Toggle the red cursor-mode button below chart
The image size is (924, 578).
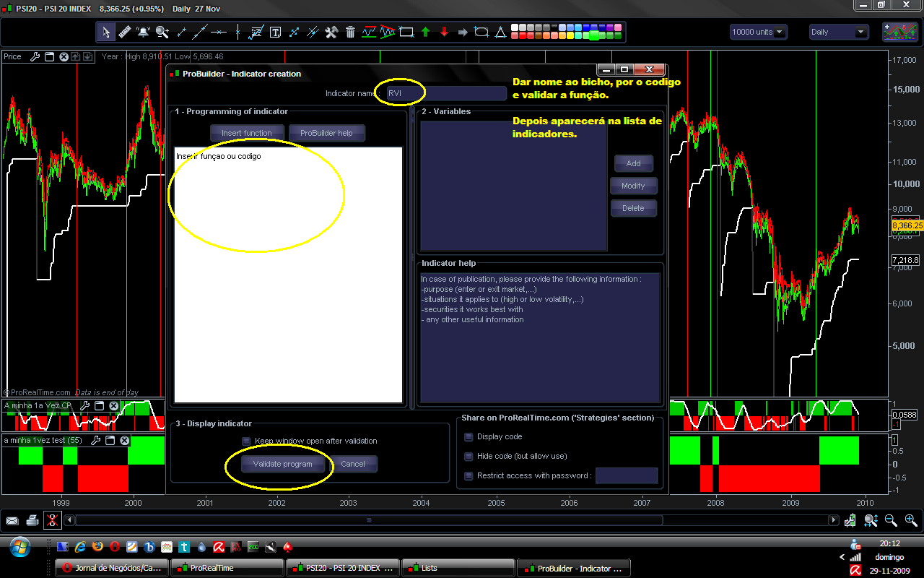click(52, 519)
